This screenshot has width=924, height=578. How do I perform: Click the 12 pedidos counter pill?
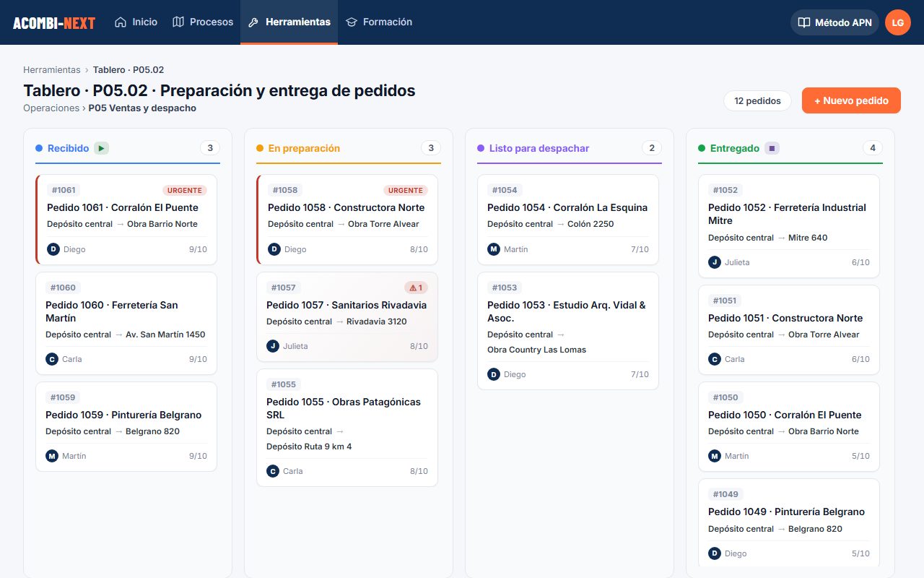757,101
